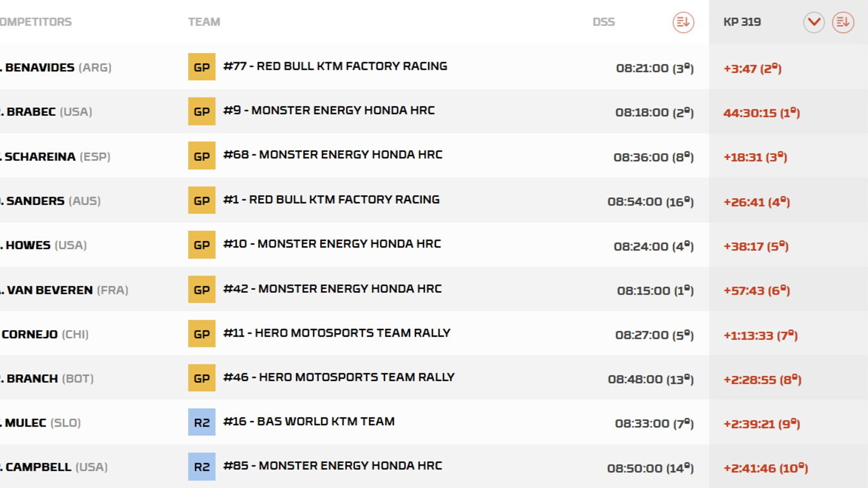Click #11 - Hero Motosports Team Rally
The image size is (868, 488).
click(x=336, y=333)
